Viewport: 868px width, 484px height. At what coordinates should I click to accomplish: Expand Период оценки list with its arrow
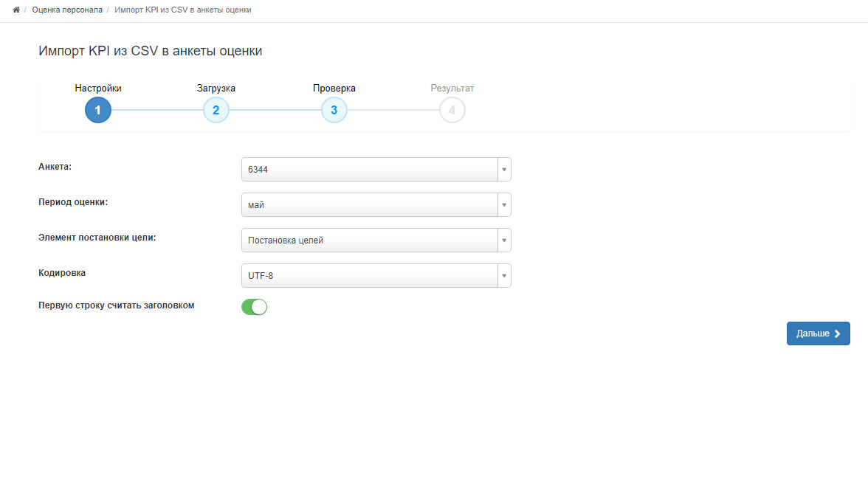tap(503, 204)
